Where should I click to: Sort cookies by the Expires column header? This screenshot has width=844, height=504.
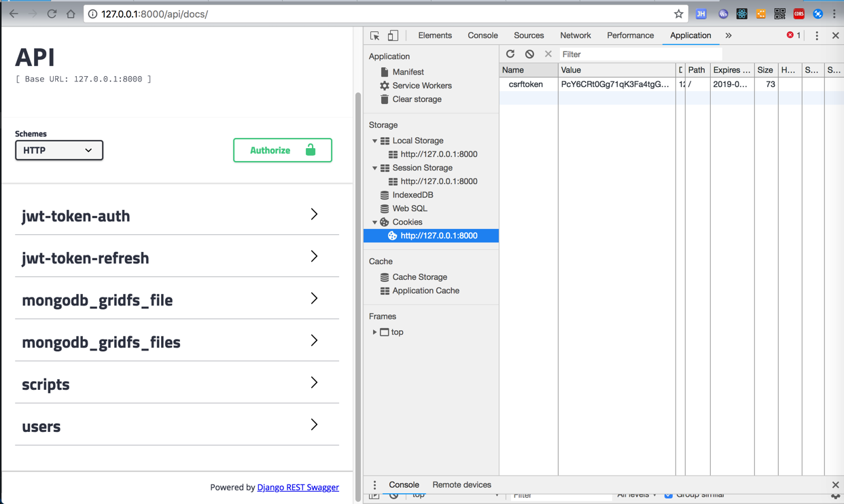731,70
